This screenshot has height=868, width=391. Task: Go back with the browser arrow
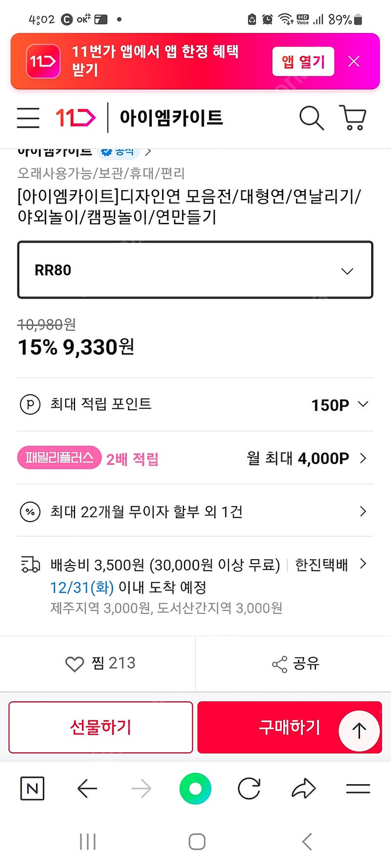(87, 789)
